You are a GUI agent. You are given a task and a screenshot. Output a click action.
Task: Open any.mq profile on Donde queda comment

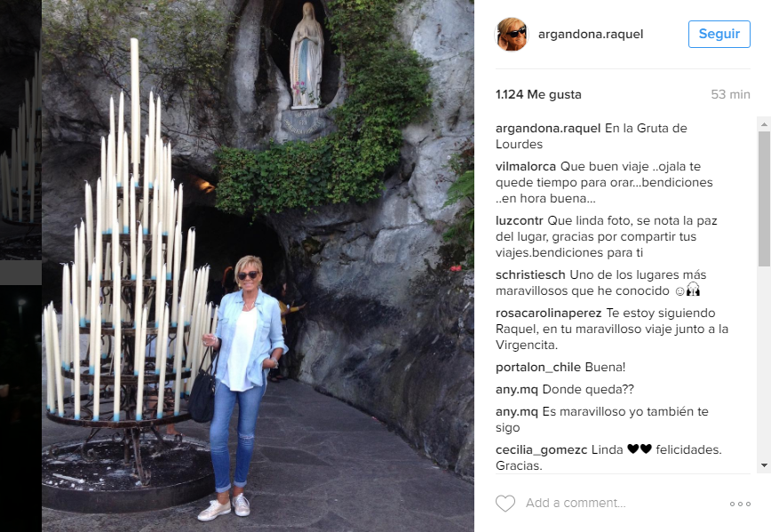click(516, 389)
